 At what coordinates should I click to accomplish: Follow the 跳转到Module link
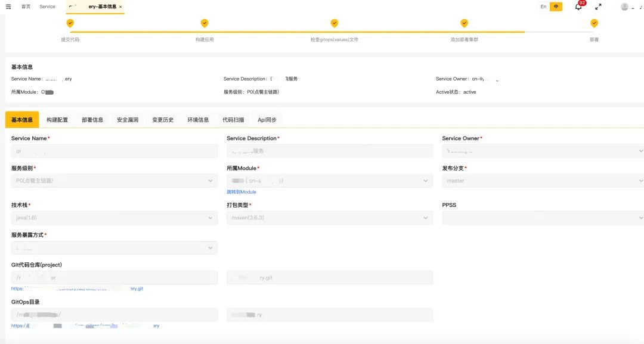coord(241,192)
